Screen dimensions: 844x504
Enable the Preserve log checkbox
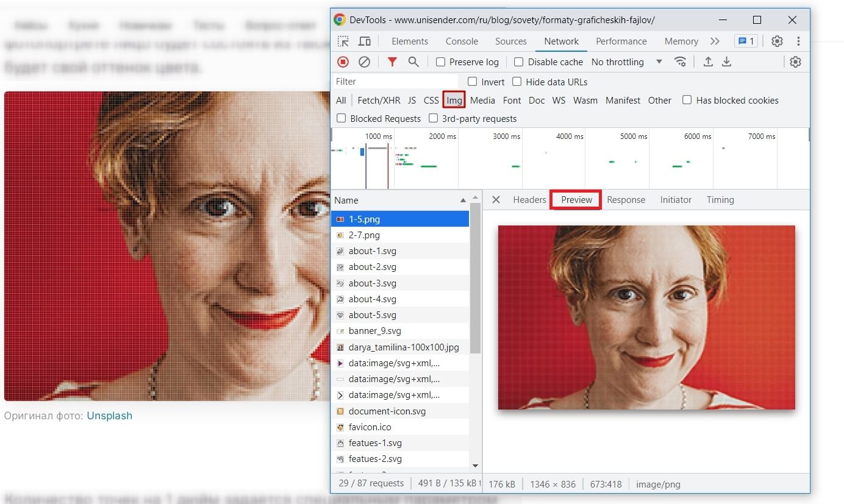441,62
